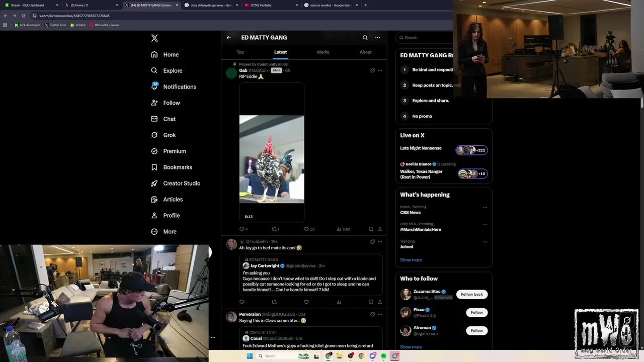Open Grok action on @Trubbehh's post
The width and height of the screenshot is (644, 362).
pos(372,242)
